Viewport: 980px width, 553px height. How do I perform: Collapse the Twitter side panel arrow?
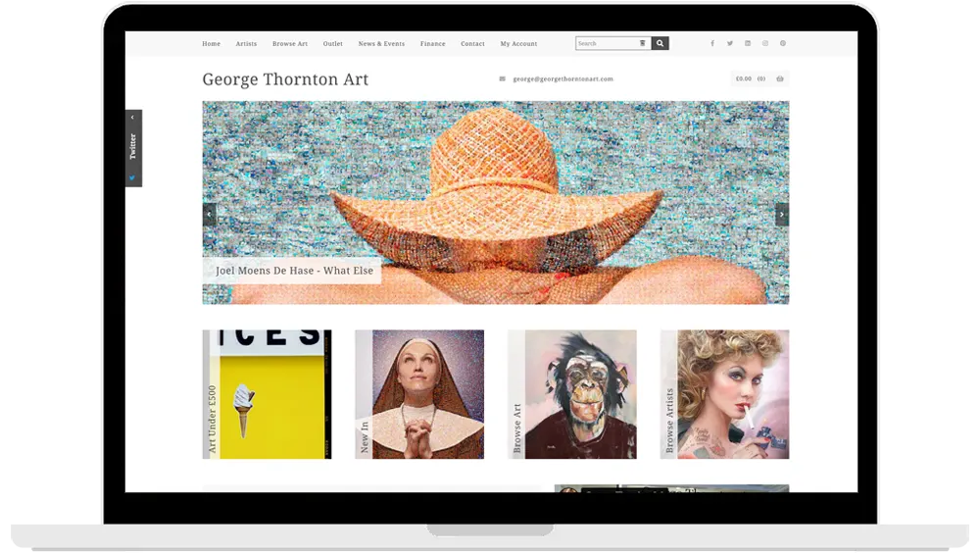pyautogui.click(x=132, y=117)
